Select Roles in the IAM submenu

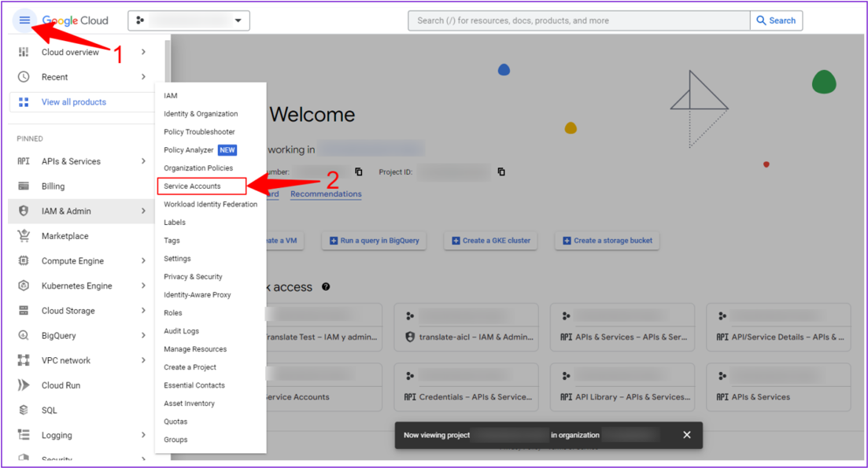pyautogui.click(x=172, y=312)
